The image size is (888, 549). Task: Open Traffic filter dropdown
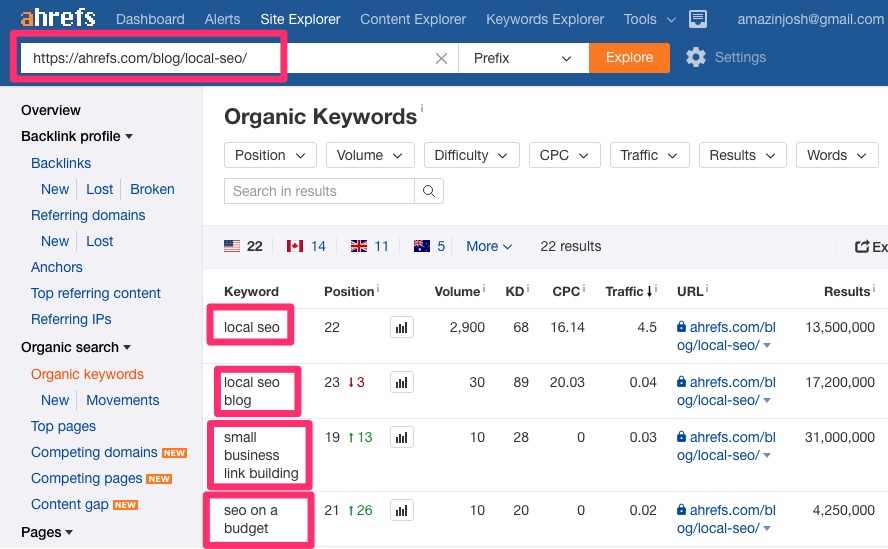[x=649, y=155]
